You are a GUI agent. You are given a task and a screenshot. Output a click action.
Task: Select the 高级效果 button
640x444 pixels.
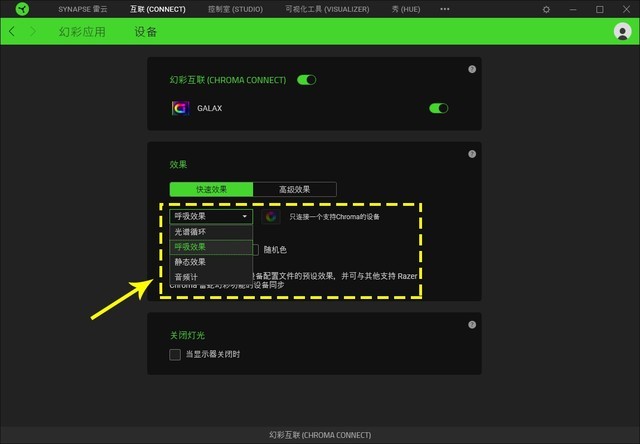click(x=295, y=189)
